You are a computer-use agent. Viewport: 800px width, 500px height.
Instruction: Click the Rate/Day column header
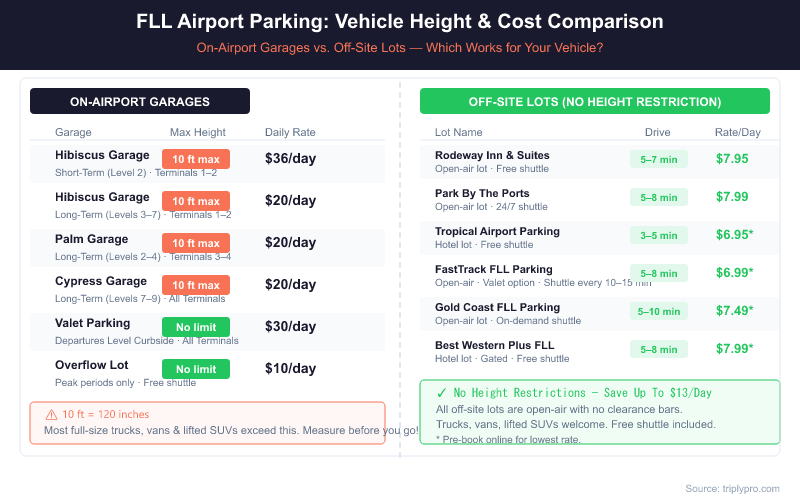tap(737, 132)
